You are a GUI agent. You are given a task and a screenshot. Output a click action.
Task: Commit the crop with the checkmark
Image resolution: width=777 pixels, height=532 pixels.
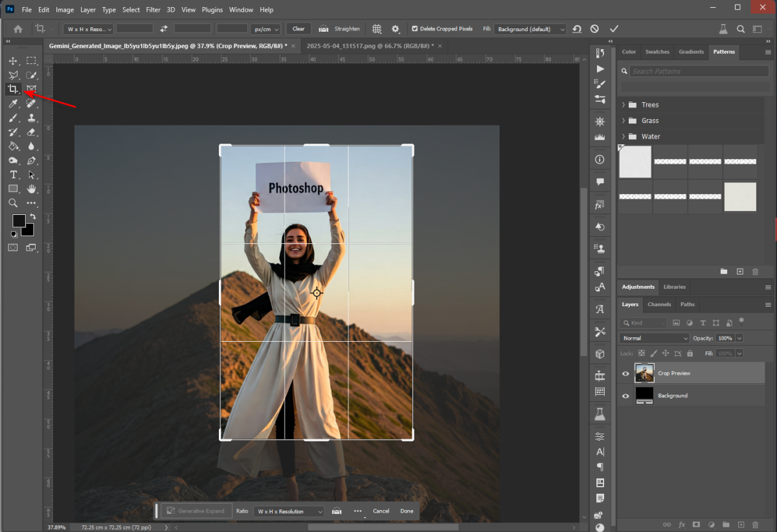614,28
